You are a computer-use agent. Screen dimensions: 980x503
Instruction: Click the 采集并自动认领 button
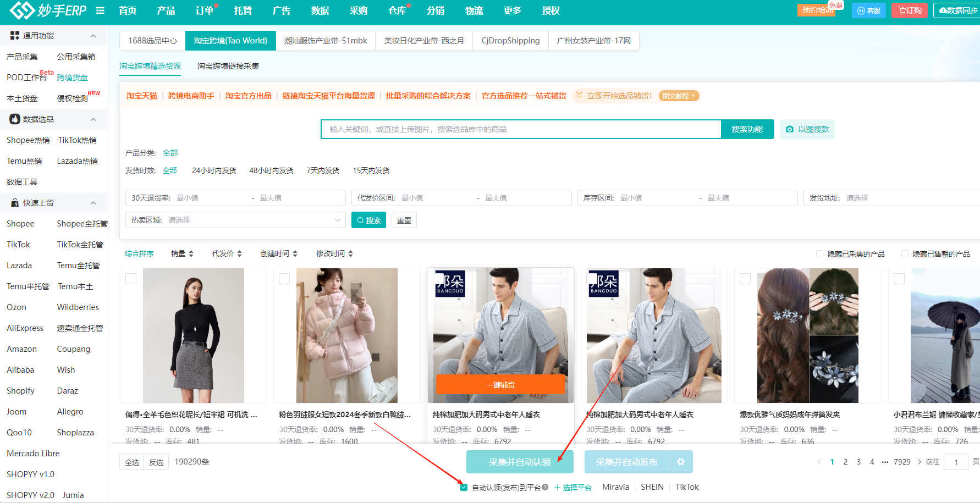(520, 462)
